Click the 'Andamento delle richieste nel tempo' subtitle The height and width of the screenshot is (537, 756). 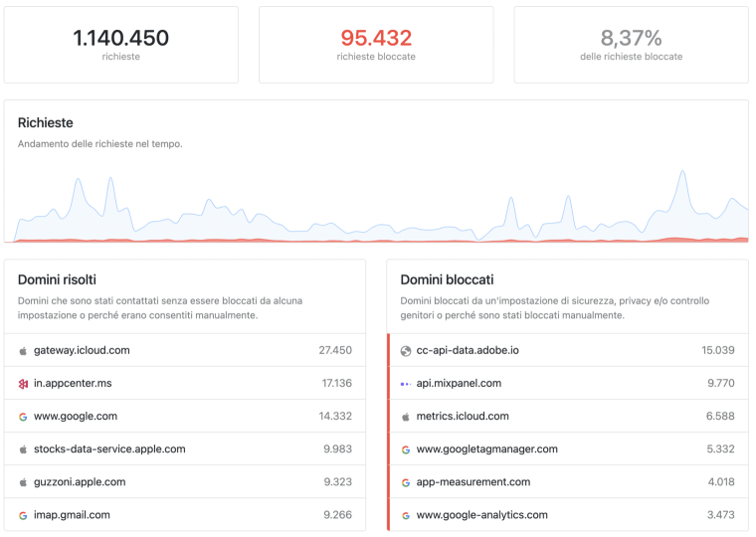100,144
